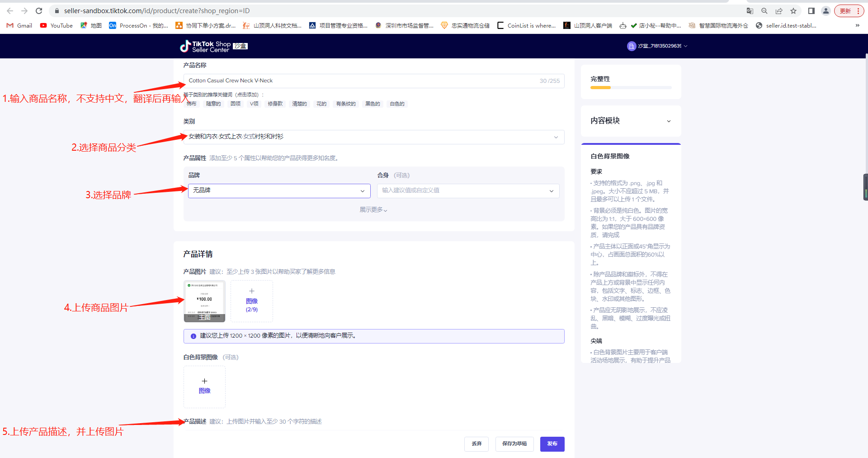The height and width of the screenshot is (458, 868).
Task: Open the 类别 category dropdown
Action: click(373, 137)
